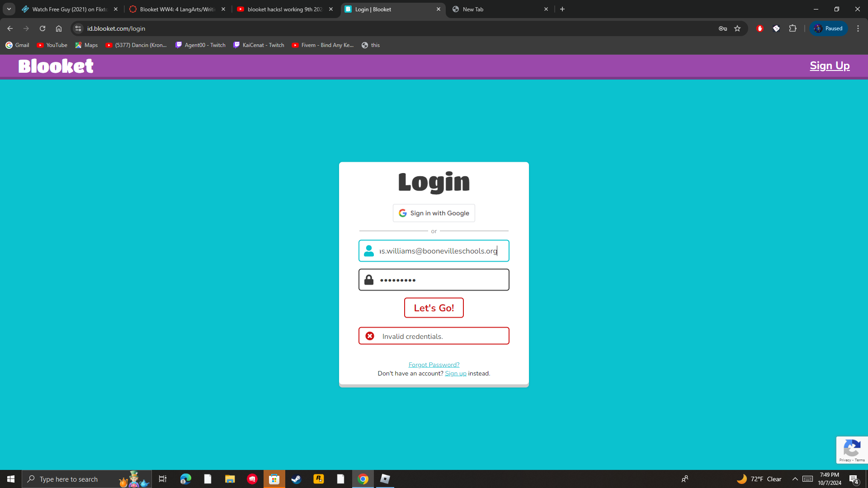
Task: Show hidden system tray icons
Action: pos(795,479)
